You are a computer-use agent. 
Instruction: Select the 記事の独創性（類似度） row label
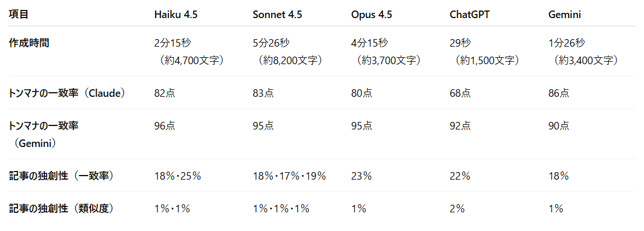tap(61, 209)
